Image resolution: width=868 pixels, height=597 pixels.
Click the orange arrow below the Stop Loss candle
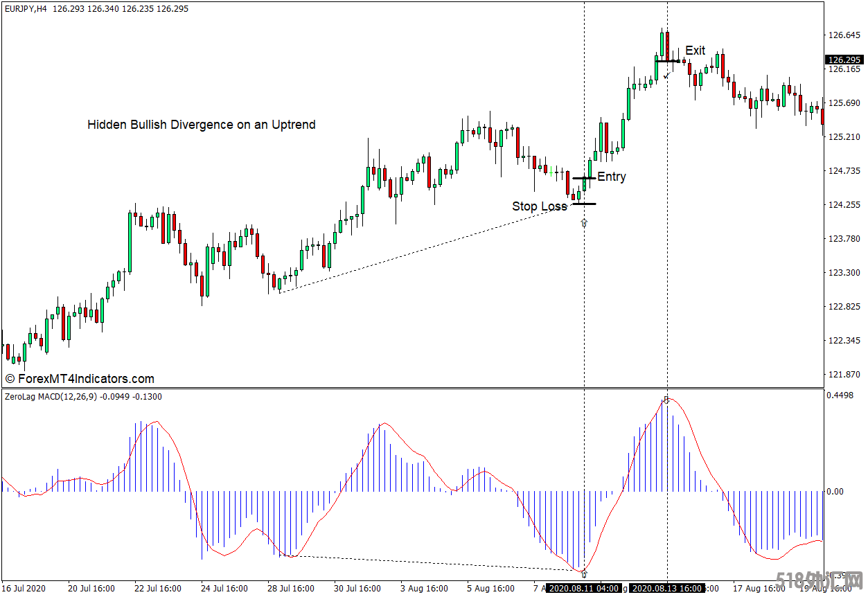coord(584,222)
